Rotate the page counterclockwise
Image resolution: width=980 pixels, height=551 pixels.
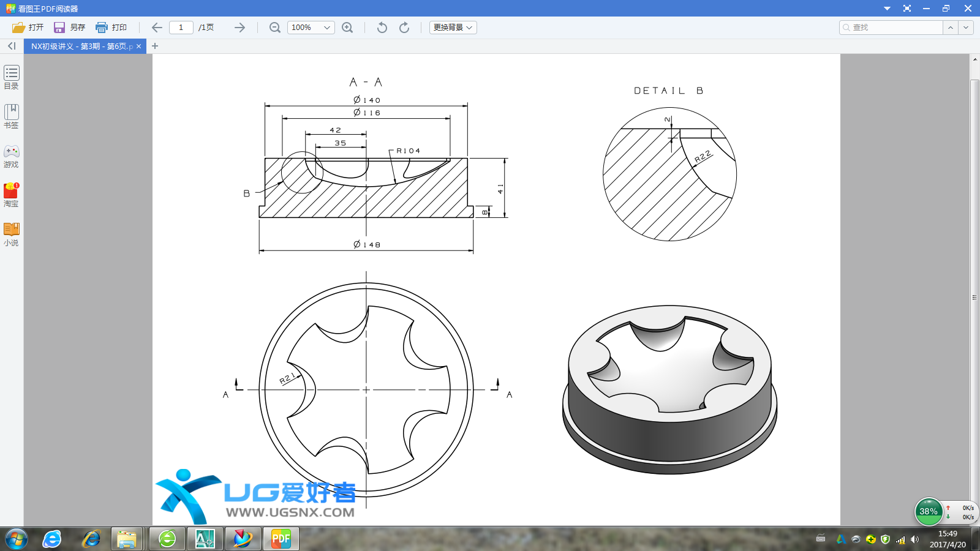point(382,28)
